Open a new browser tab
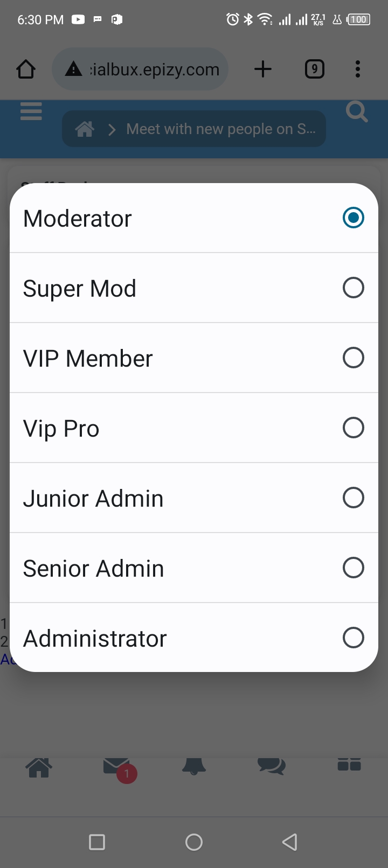The height and width of the screenshot is (868, 388). click(x=263, y=69)
